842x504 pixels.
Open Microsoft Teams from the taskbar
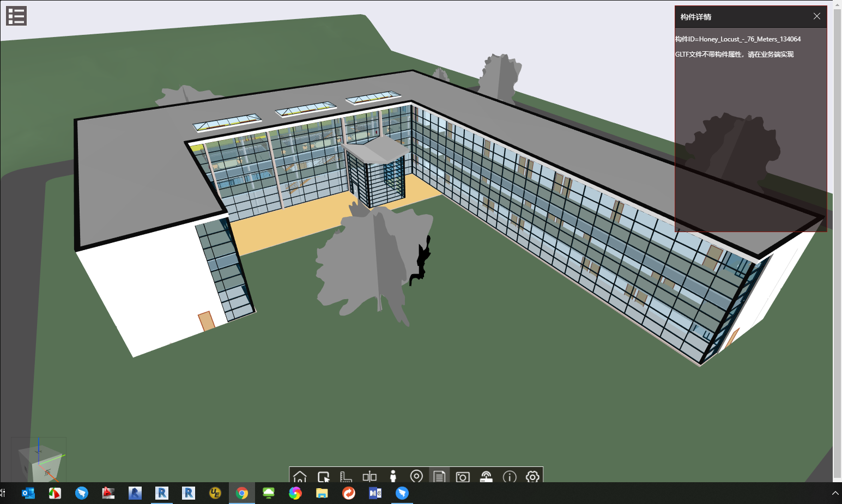pos(375,493)
